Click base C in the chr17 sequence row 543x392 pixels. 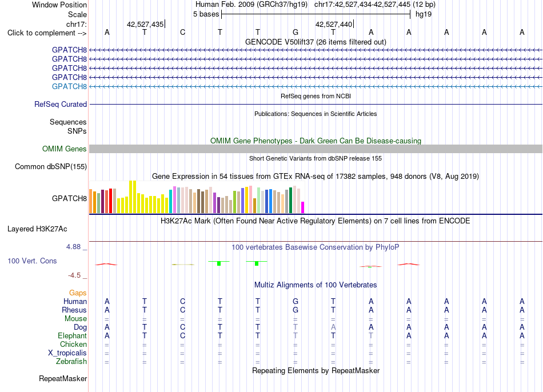point(182,33)
